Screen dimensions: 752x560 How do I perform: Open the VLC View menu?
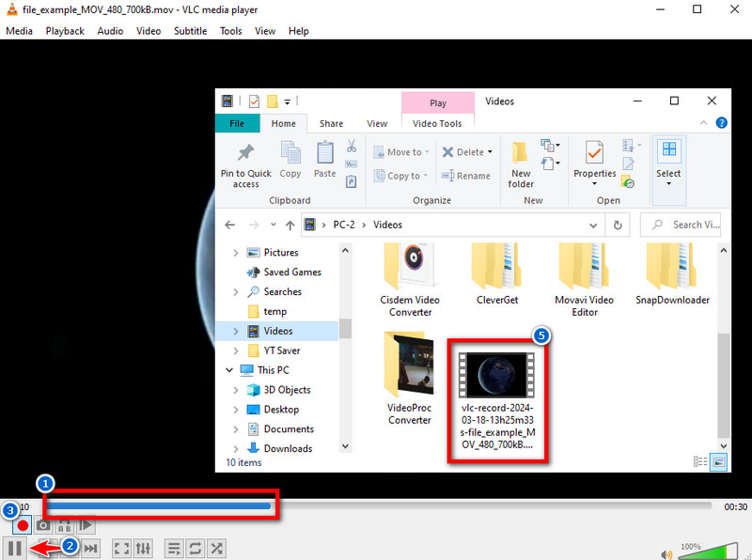pyautogui.click(x=265, y=31)
